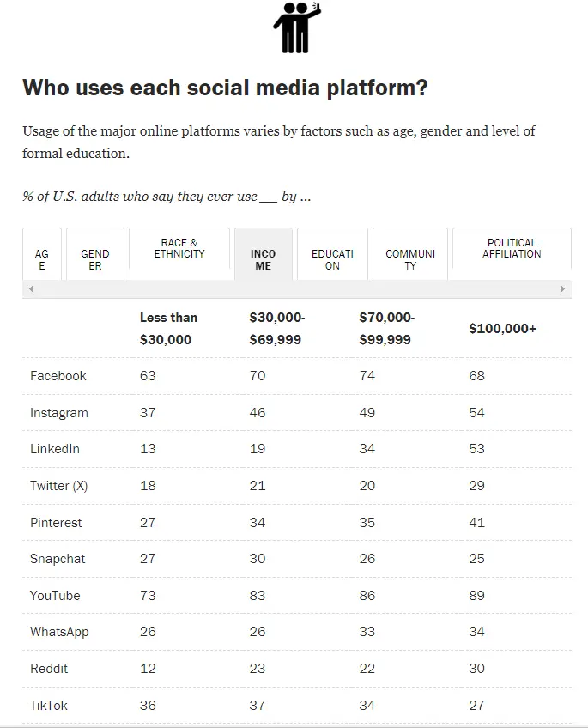Screen dimensions: 588x728
Task: Select the Race & Ethnicity tab
Action: tap(179, 249)
